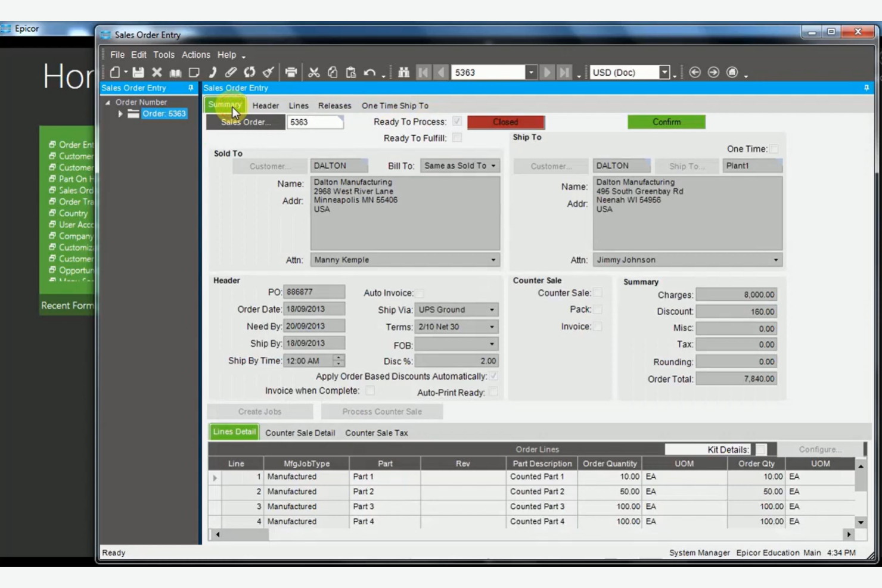The width and height of the screenshot is (882, 588).
Task: Open the Terms dropdown showing 2/10 Net 30
Action: point(491,326)
